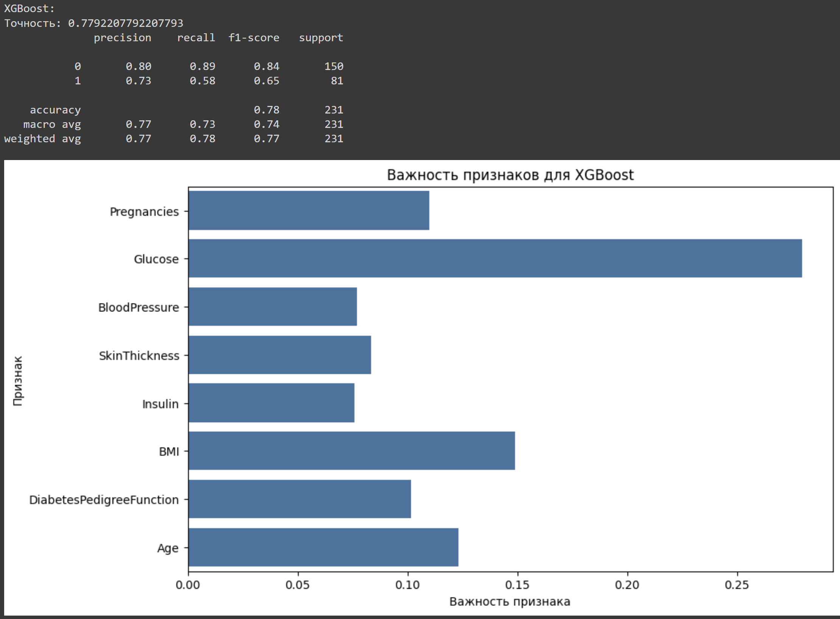
Task: Click the Glucose importance bar
Action: [495, 258]
